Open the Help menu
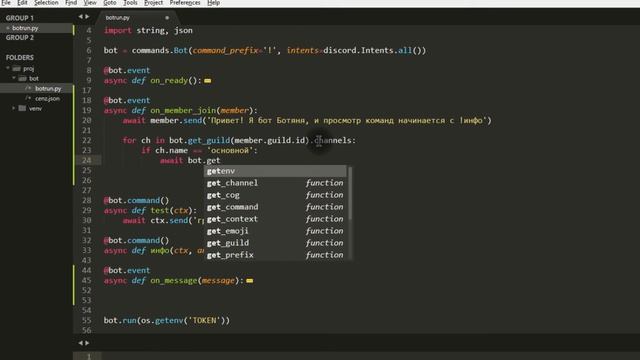640x360 pixels. [x=213, y=2]
